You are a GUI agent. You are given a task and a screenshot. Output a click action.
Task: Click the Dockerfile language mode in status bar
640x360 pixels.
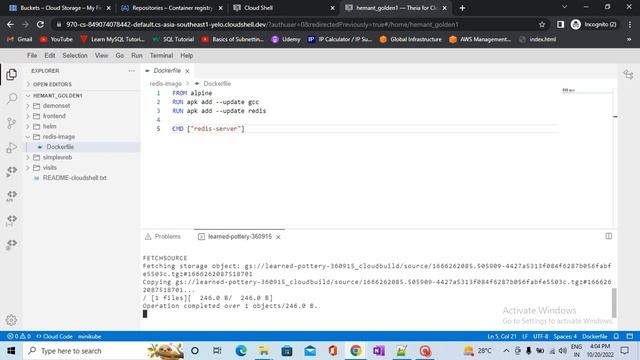coord(595,336)
